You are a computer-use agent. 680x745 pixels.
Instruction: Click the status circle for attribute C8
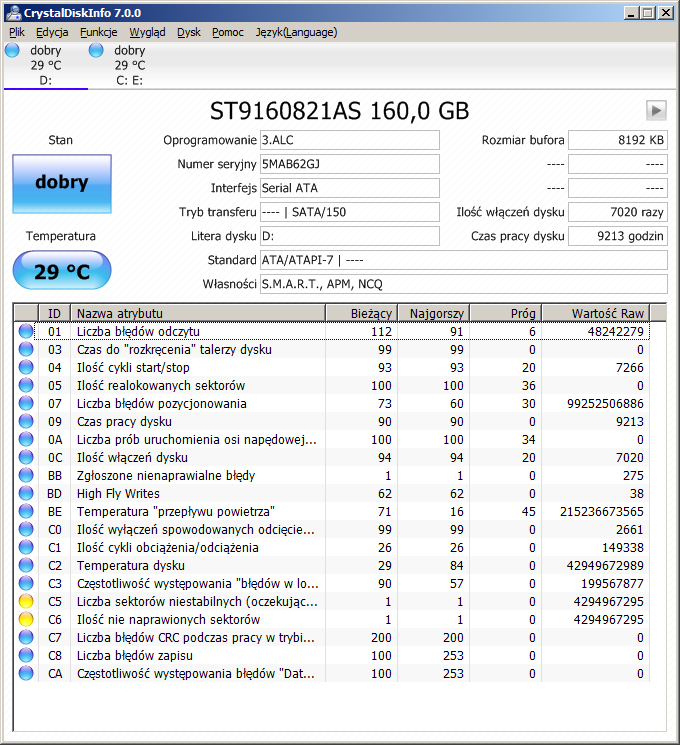(x=26, y=656)
